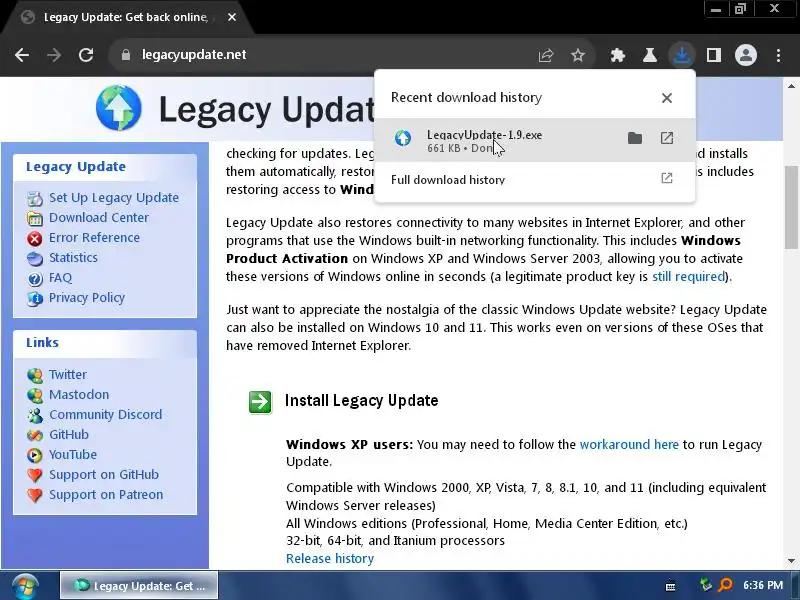Open Support on GitHub link

104,474
